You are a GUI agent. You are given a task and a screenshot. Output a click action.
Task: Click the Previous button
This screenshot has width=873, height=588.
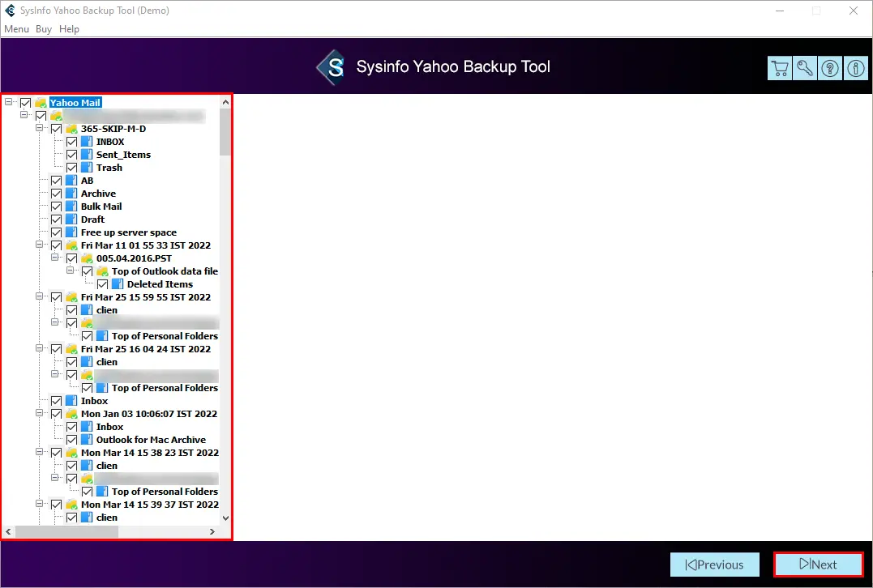point(715,564)
